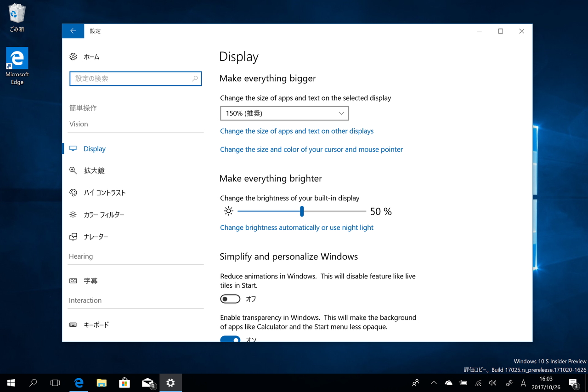The image size is (588, 392).
Task: Launch Edge from the taskbar
Action: click(x=79, y=383)
